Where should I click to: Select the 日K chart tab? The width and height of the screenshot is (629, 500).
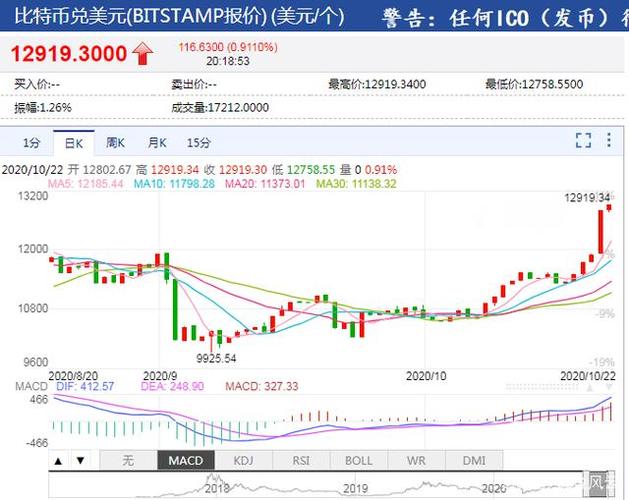pos(73,142)
